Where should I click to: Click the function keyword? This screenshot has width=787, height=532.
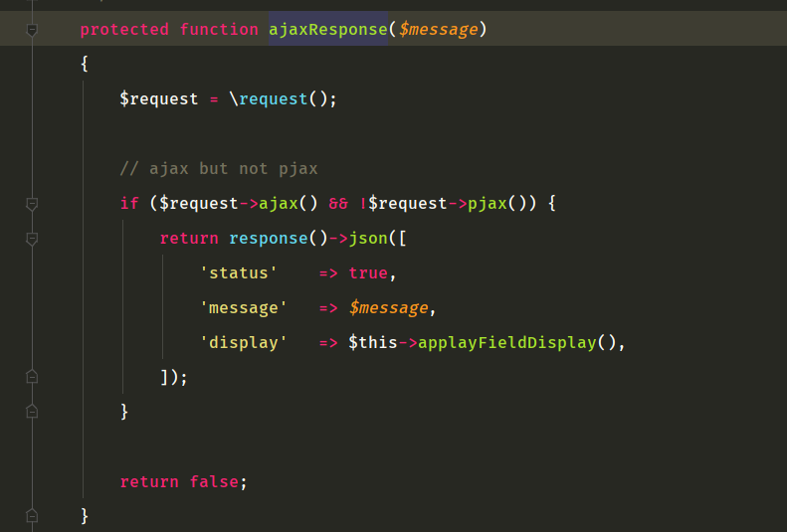pos(219,29)
